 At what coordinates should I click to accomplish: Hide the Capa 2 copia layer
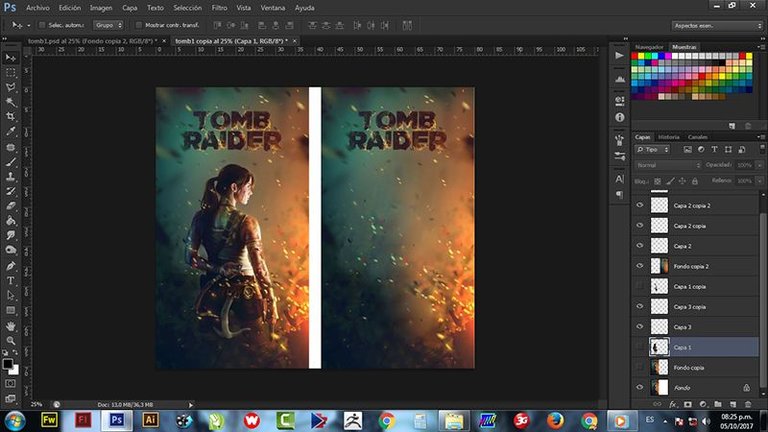tap(640, 225)
